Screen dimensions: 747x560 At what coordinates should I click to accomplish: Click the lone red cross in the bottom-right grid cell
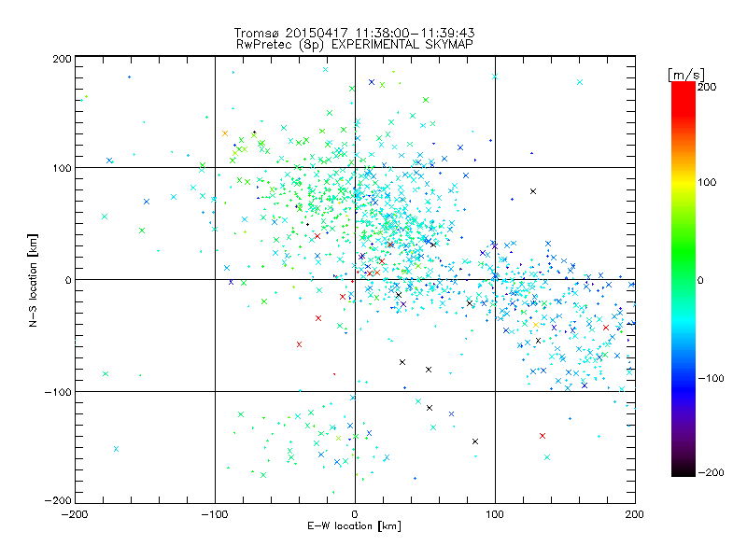(543, 436)
